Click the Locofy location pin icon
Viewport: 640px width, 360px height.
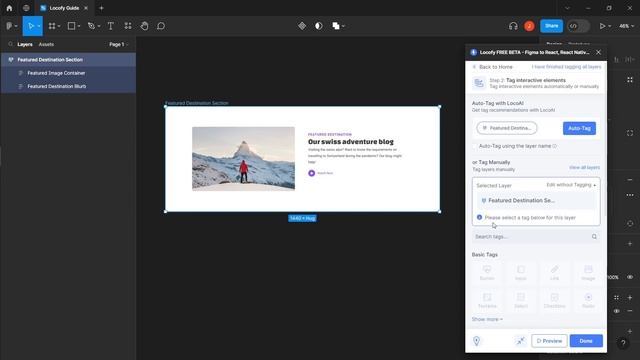tap(476, 341)
